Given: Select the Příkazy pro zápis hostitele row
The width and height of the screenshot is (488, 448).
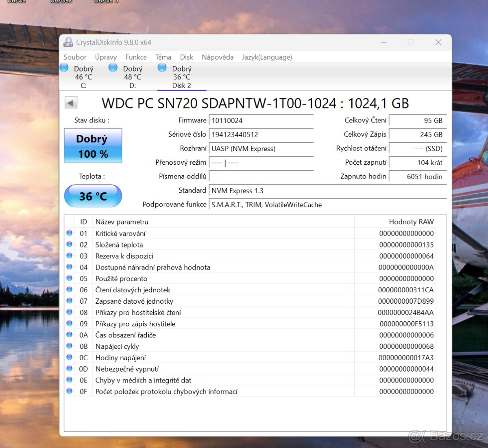Looking at the screenshot, I should click(250, 324).
